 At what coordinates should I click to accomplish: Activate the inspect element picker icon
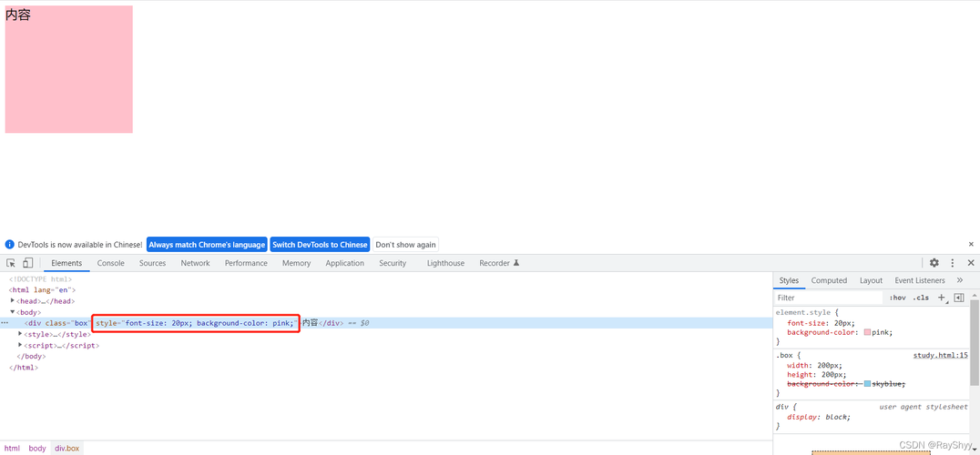(x=11, y=263)
